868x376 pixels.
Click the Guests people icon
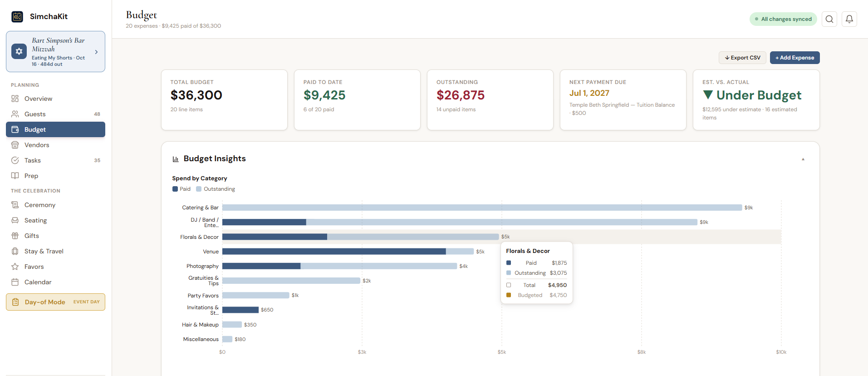click(15, 114)
